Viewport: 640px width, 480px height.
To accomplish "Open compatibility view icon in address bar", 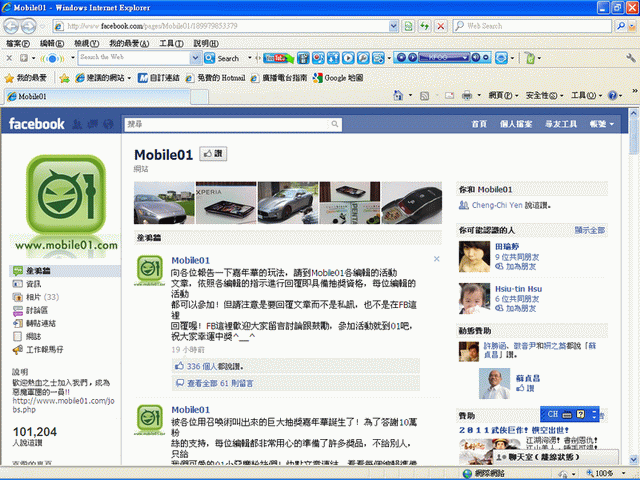I will 408,26.
